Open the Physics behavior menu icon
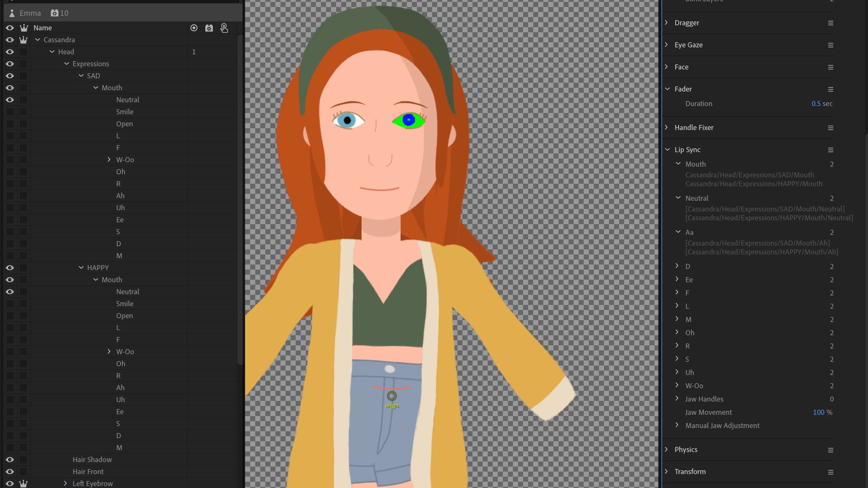Image resolution: width=868 pixels, height=488 pixels. click(x=830, y=450)
